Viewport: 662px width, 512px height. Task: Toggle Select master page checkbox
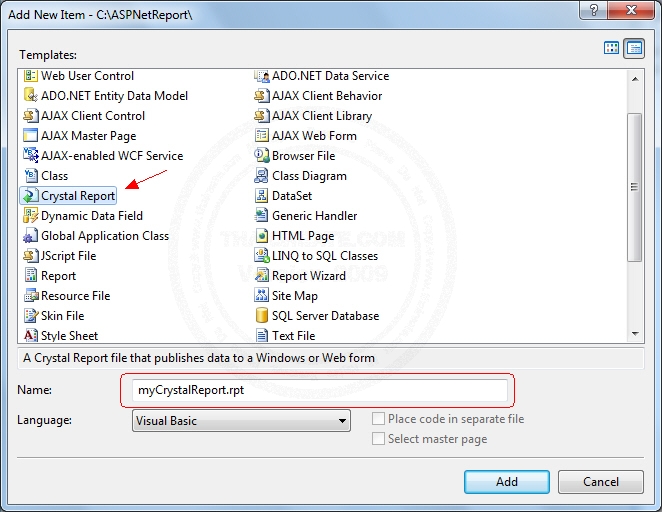click(378, 439)
